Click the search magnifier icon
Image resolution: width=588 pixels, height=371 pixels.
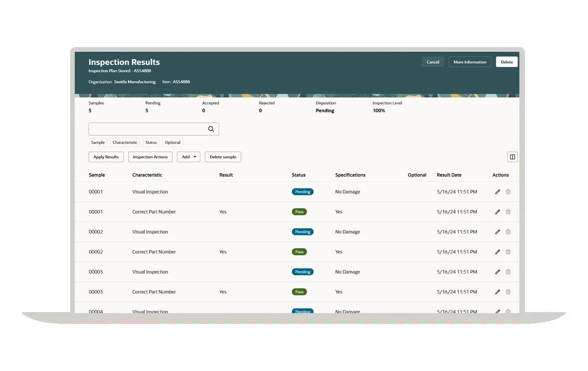[211, 129]
